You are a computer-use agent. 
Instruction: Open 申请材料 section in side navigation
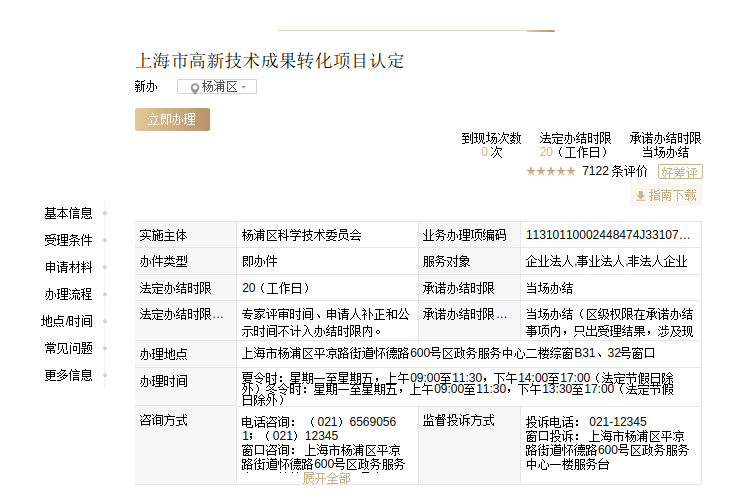[x=68, y=267]
